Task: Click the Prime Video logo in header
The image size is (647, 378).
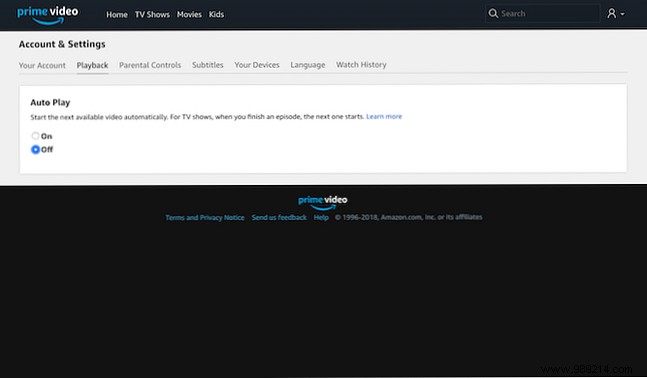Action: click(47, 15)
